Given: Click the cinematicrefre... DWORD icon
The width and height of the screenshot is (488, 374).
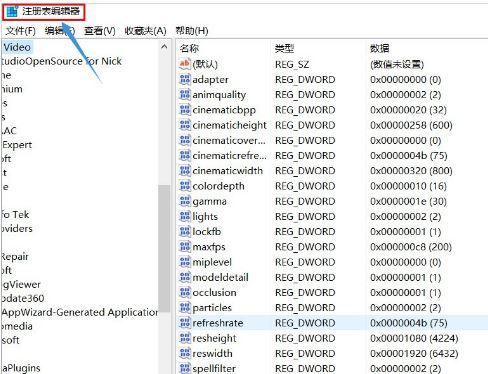Looking at the screenshot, I should pyautogui.click(x=185, y=156).
